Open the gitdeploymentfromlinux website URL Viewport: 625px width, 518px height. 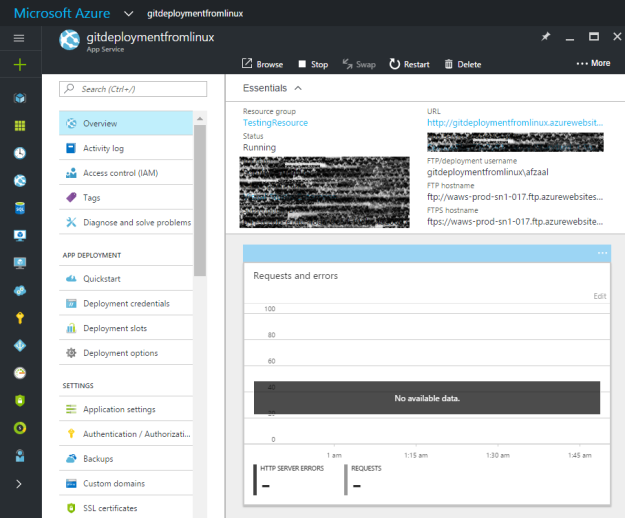point(515,123)
